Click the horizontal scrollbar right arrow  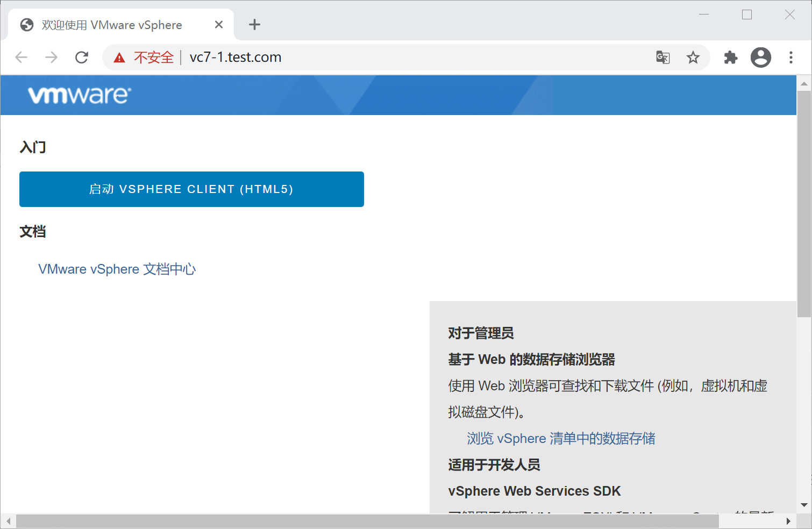click(x=788, y=521)
